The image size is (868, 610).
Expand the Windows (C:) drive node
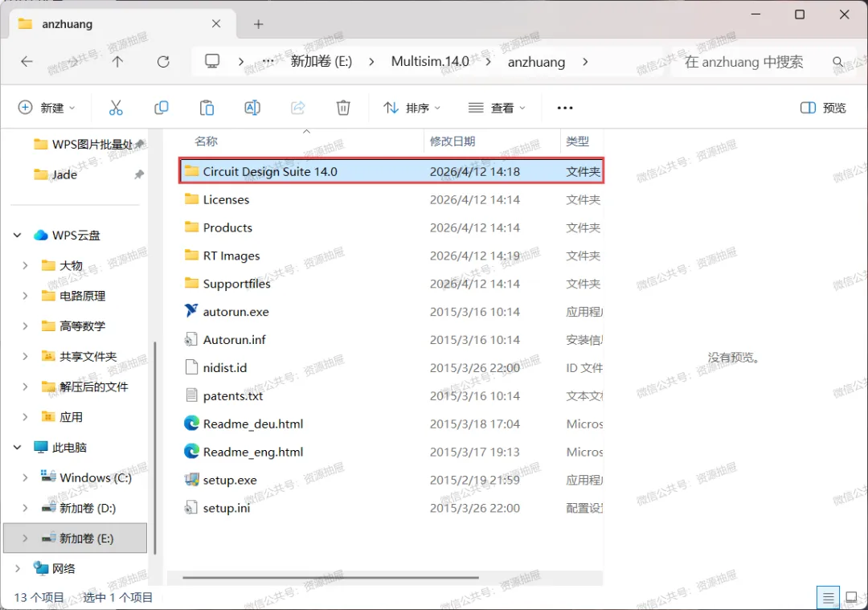pyautogui.click(x=25, y=477)
